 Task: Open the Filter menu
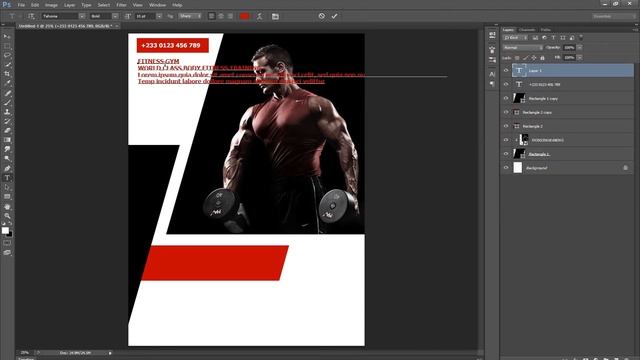click(121, 5)
